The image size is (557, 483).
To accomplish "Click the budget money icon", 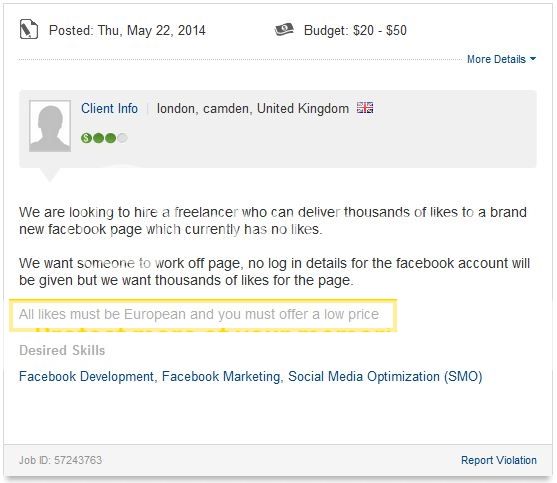I will (284, 29).
